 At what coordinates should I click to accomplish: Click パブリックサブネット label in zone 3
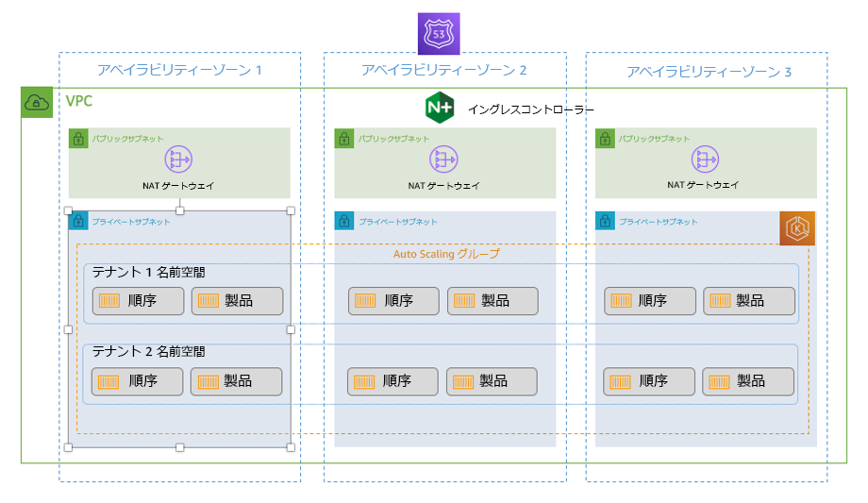654,139
